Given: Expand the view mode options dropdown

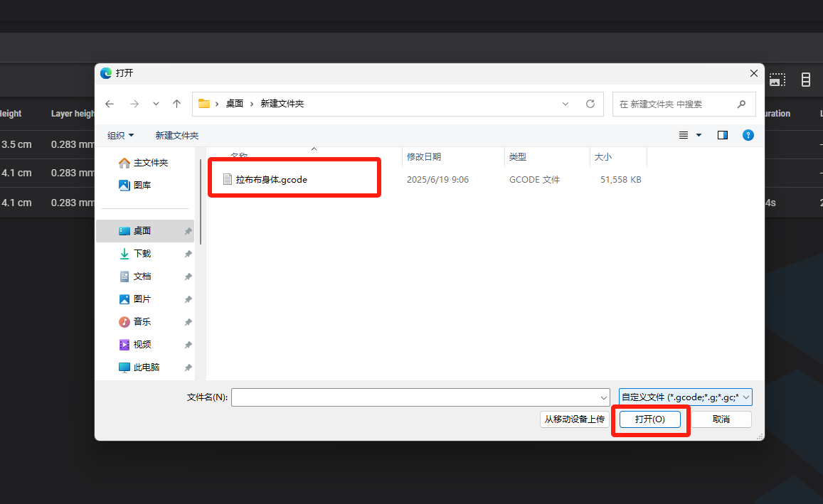Looking at the screenshot, I should [699, 135].
